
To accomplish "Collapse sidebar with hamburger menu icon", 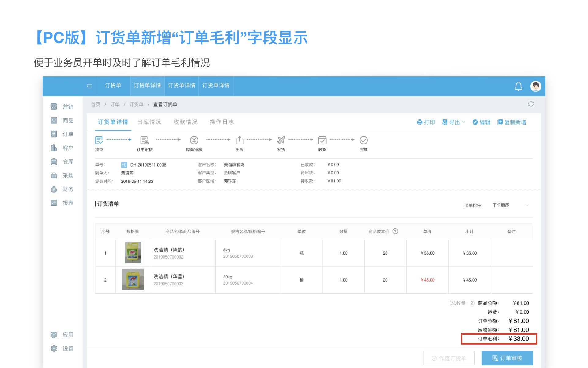I will (89, 86).
